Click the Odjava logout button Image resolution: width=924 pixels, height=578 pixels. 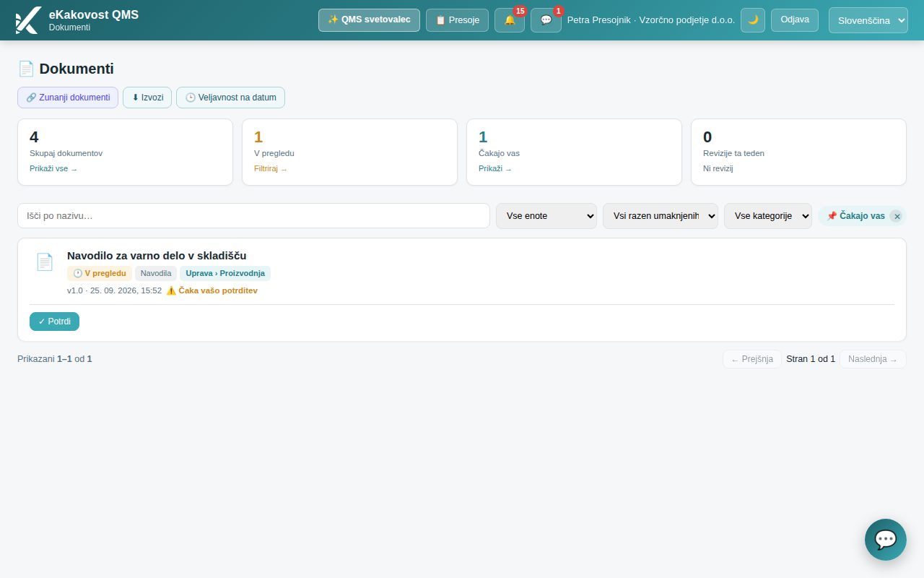(795, 20)
